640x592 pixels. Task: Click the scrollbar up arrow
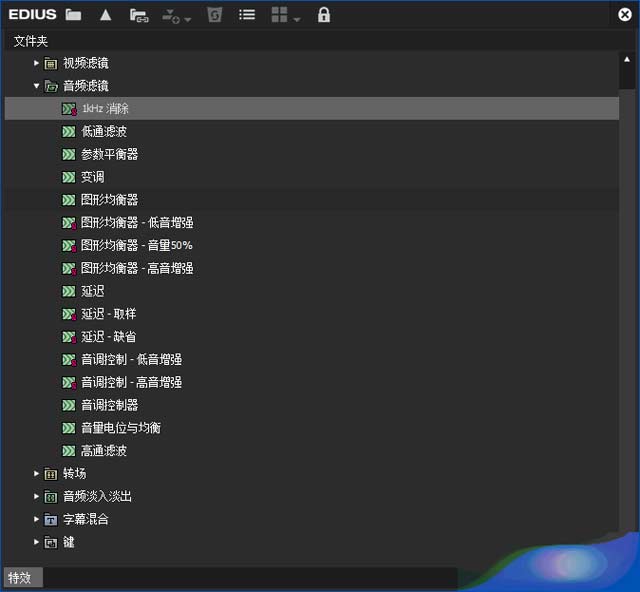627,60
